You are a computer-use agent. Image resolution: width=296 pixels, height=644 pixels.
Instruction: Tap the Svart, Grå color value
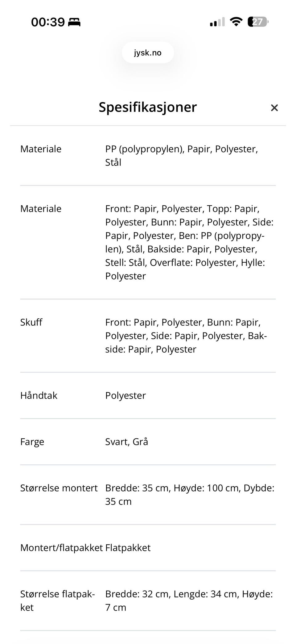coord(126,442)
